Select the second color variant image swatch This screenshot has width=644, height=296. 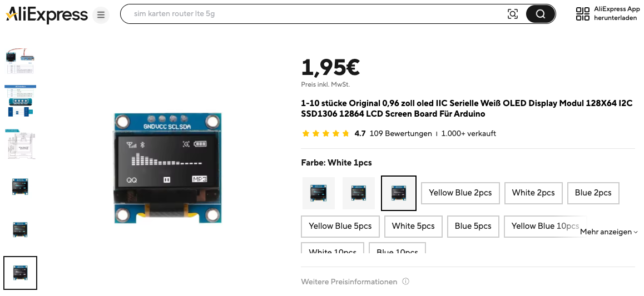[x=359, y=193]
